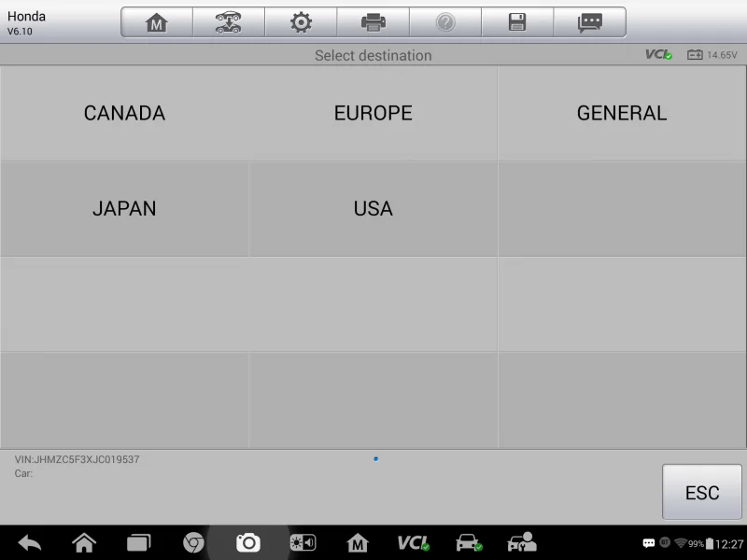Screen dimensions: 747x560
Task: Print the screen using the printer icon
Action: click(x=373, y=22)
